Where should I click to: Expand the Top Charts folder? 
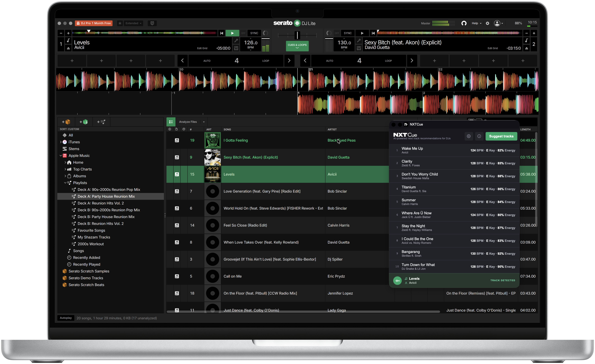click(65, 169)
